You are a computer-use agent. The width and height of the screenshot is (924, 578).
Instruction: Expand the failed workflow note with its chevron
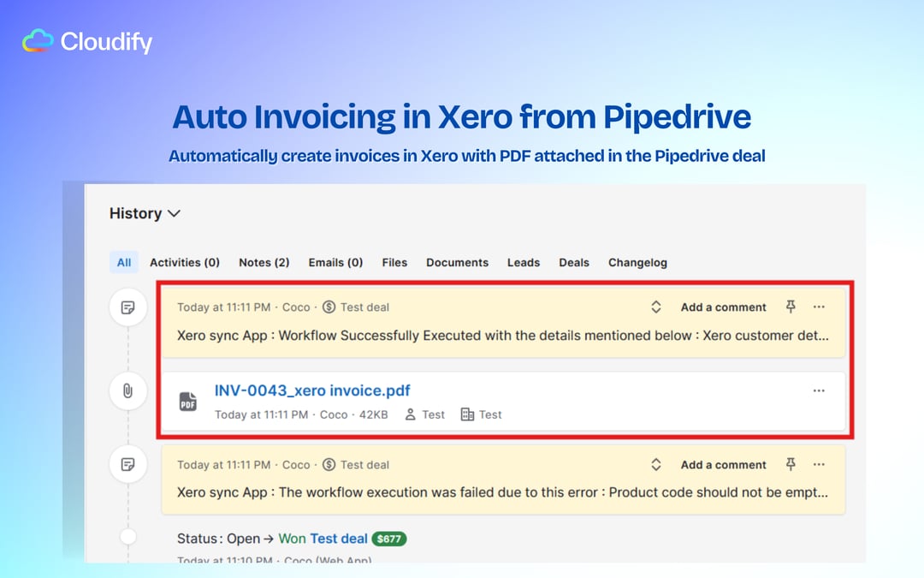tap(655, 464)
